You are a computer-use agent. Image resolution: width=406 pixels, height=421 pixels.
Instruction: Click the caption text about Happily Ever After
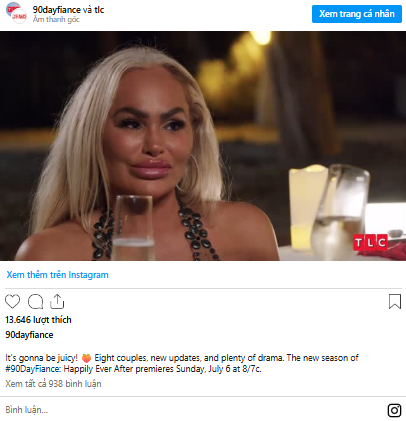[x=182, y=363]
